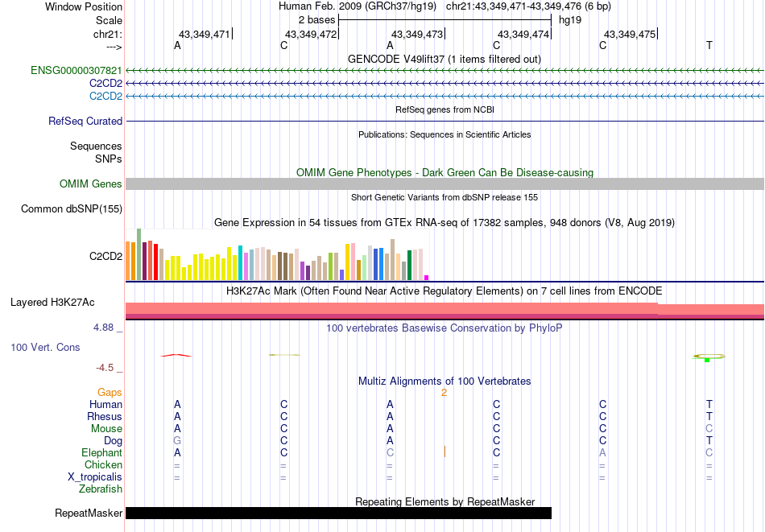
Task: Click the orange Gaps label
Action: [x=110, y=393]
